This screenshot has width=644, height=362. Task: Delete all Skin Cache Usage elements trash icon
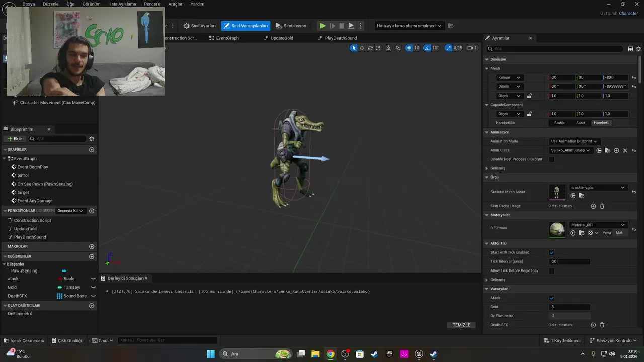tap(602, 206)
